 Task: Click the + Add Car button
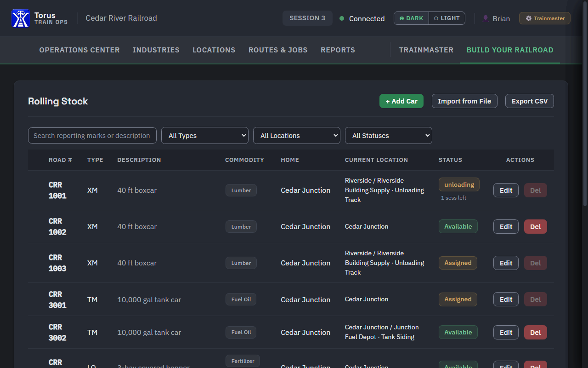pos(401,101)
